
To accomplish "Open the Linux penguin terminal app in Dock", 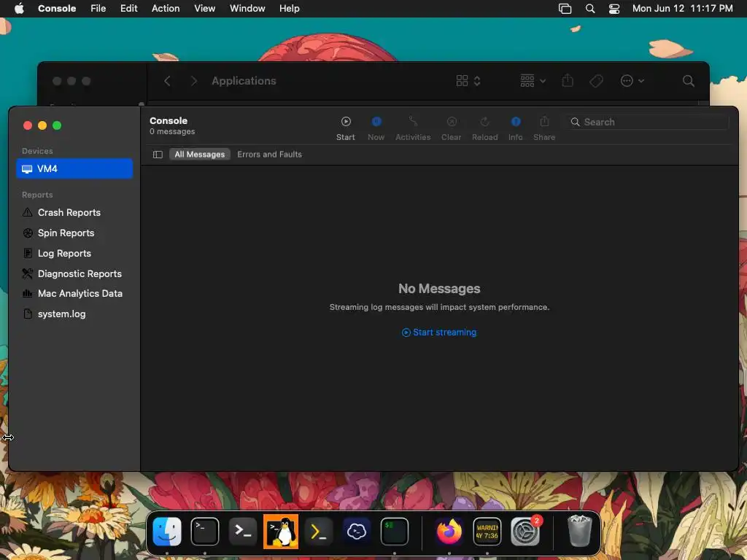I will 281,532.
